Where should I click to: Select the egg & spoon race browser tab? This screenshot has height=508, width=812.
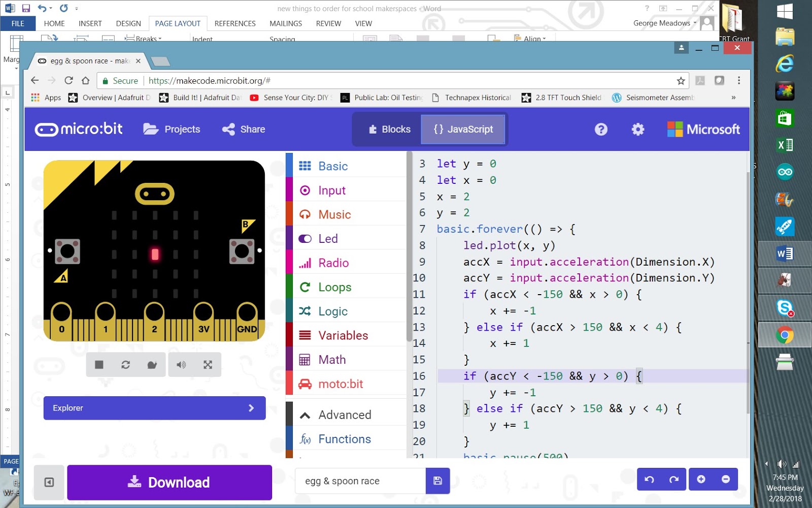(86, 60)
